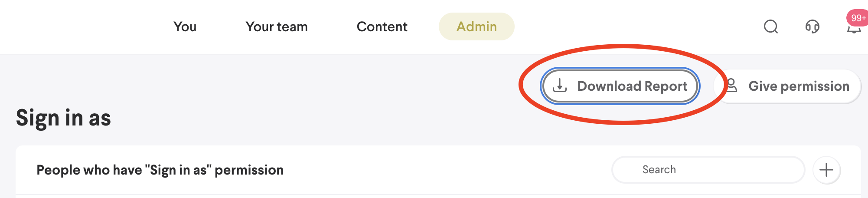This screenshot has width=868, height=198.
Task: Click the "Search" placeholder text
Action: pos(659,170)
